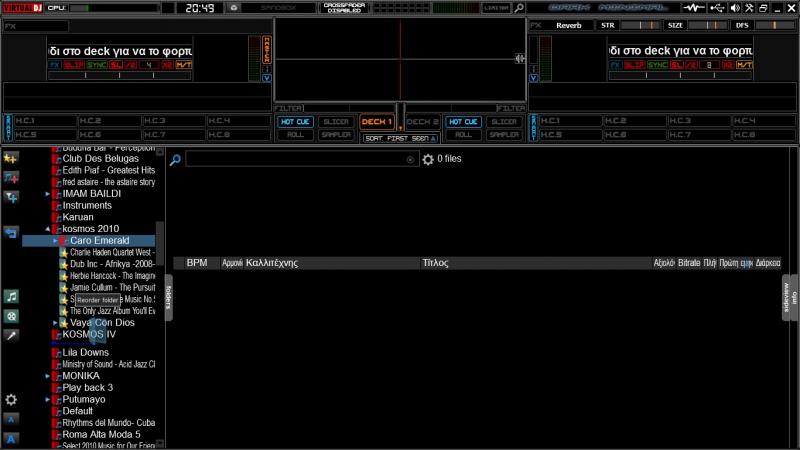Collapse the kosmos 2010 folder
800x450 pixels.
(x=48, y=229)
